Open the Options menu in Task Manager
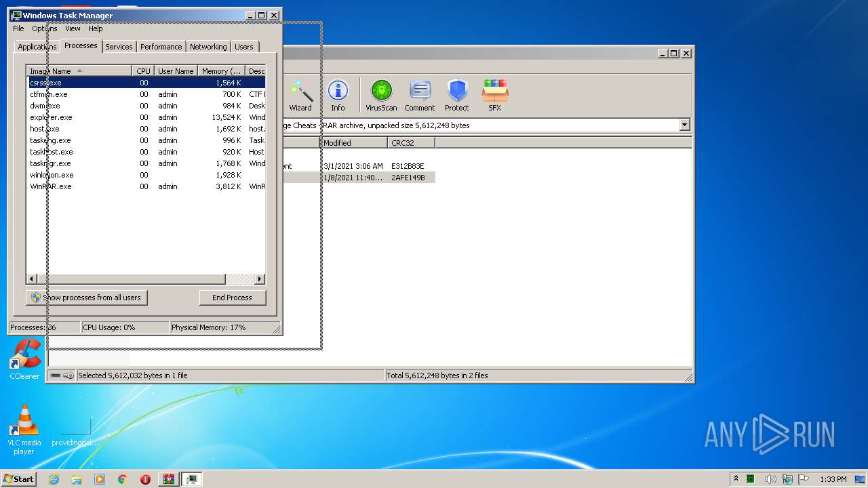 [45, 28]
